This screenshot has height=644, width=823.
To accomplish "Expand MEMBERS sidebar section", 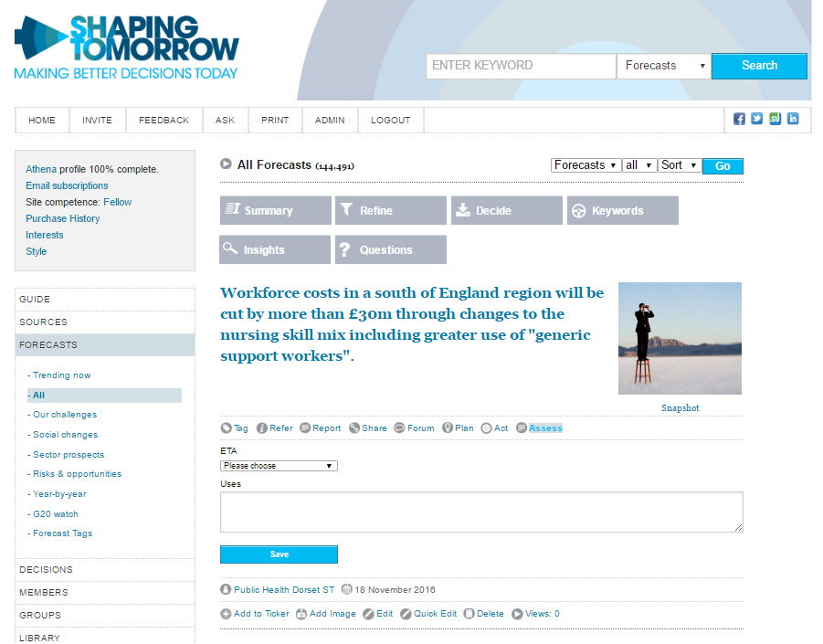I will pos(105,593).
